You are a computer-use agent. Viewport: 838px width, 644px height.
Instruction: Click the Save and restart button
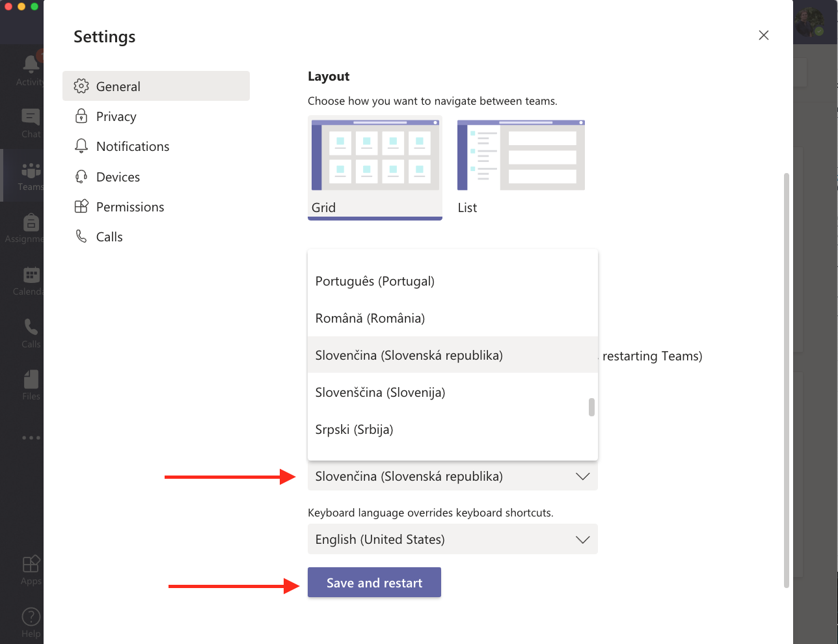tap(374, 583)
